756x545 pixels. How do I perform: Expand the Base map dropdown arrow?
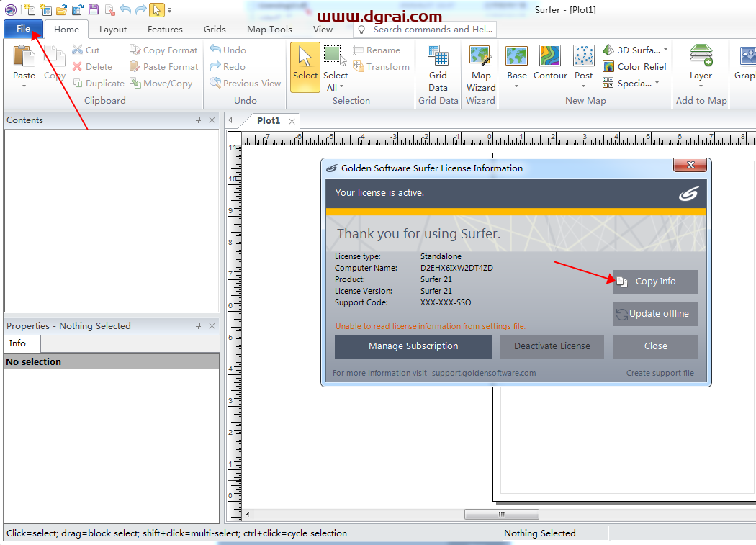pos(516,86)
